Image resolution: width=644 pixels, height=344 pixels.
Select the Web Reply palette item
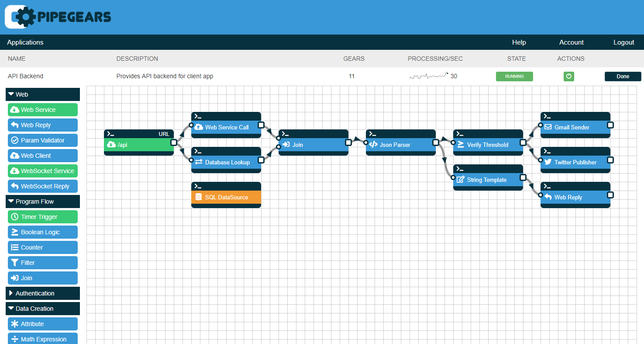coord(43,125)
